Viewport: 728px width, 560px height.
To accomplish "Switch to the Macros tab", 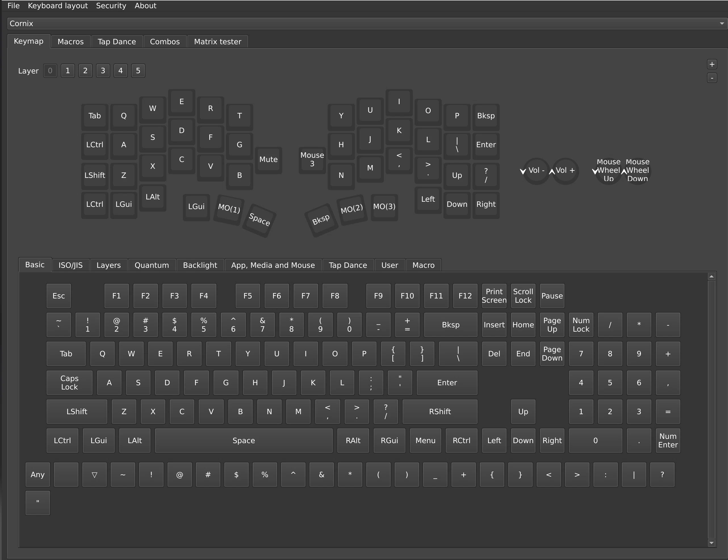I will [71, 42].
